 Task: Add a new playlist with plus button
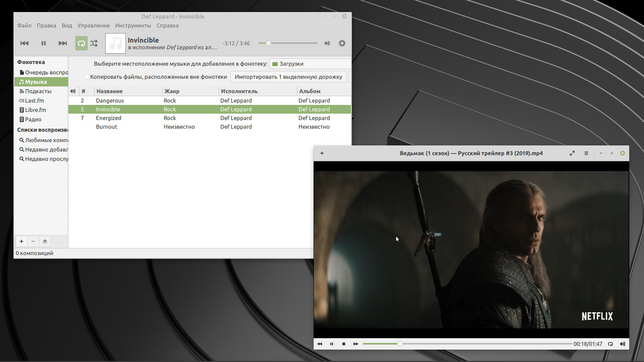tap(21, 241)
